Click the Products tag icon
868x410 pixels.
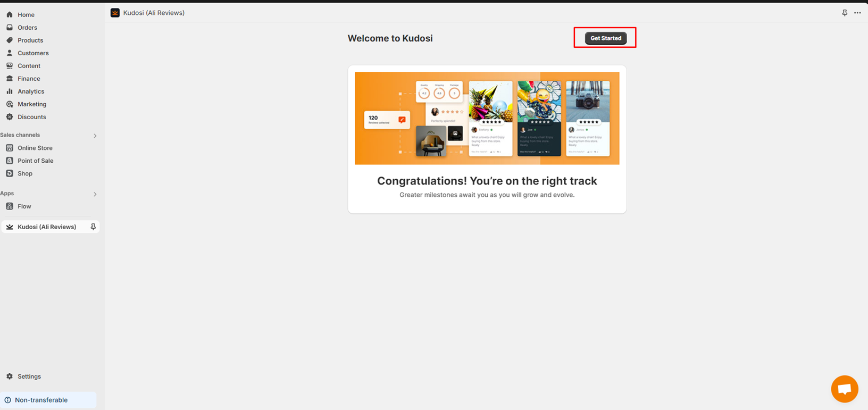(x=10, y=40)
